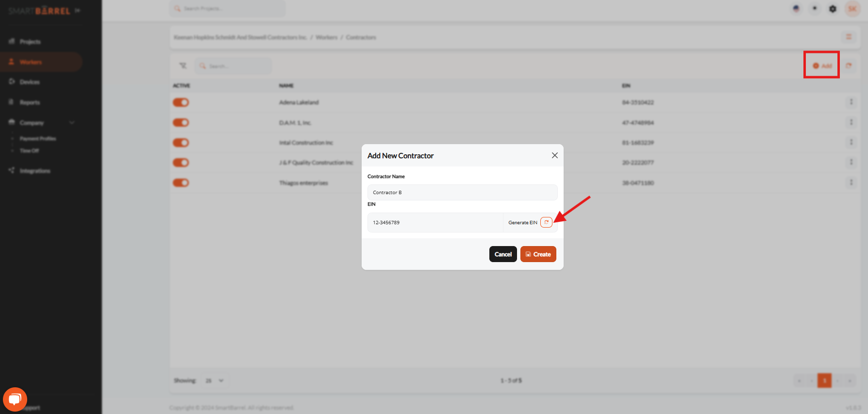868x414 pixels.
Task: Click the Generate EIN refresh icon
Action: pos(546,222)
